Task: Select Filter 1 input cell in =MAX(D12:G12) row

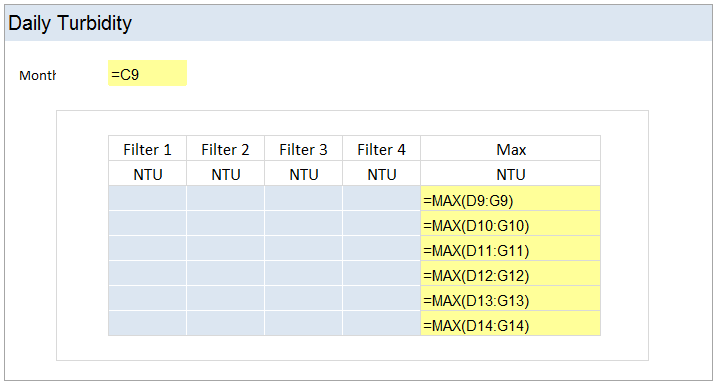Action: (x=147, y=273)
